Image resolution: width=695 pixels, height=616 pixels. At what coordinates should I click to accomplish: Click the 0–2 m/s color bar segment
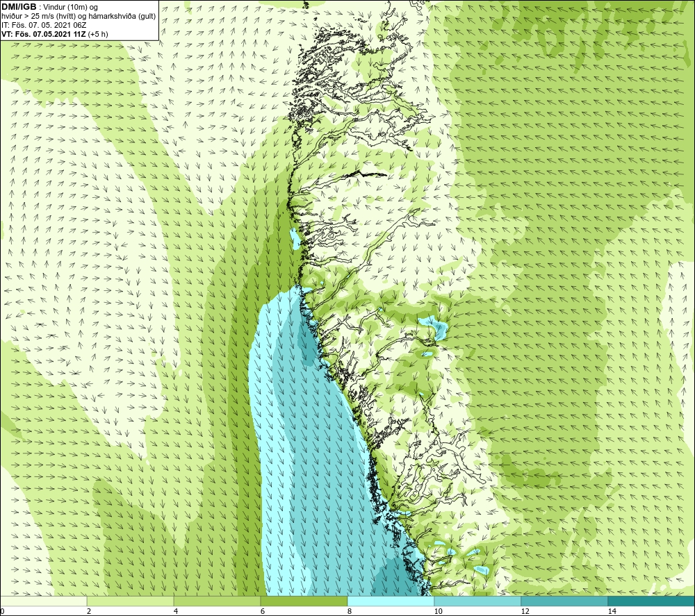tap(43, 601)
